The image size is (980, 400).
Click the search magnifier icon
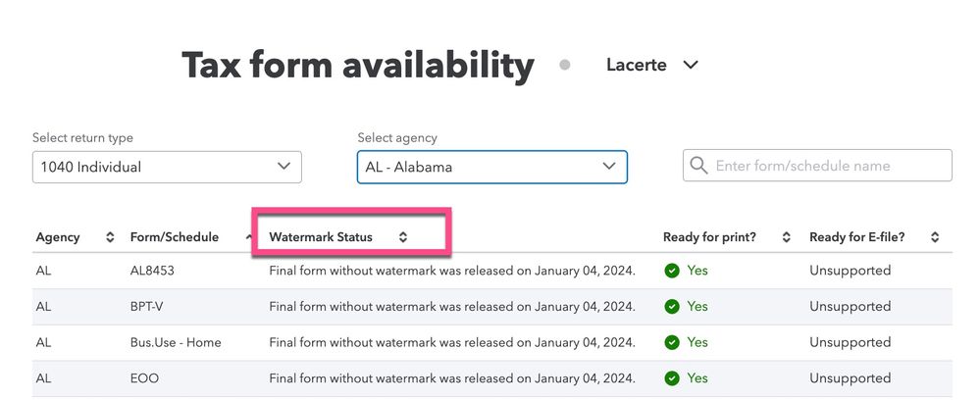pos(698,166)
